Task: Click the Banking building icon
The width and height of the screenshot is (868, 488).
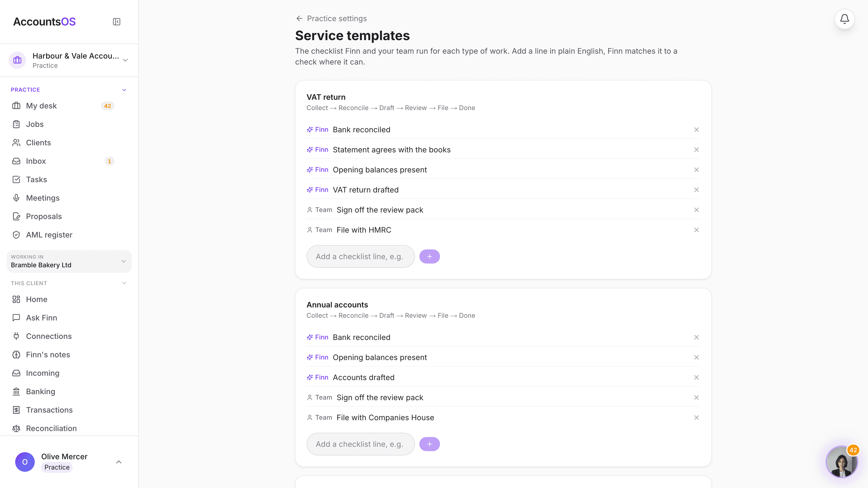Action: coord(16,392)
